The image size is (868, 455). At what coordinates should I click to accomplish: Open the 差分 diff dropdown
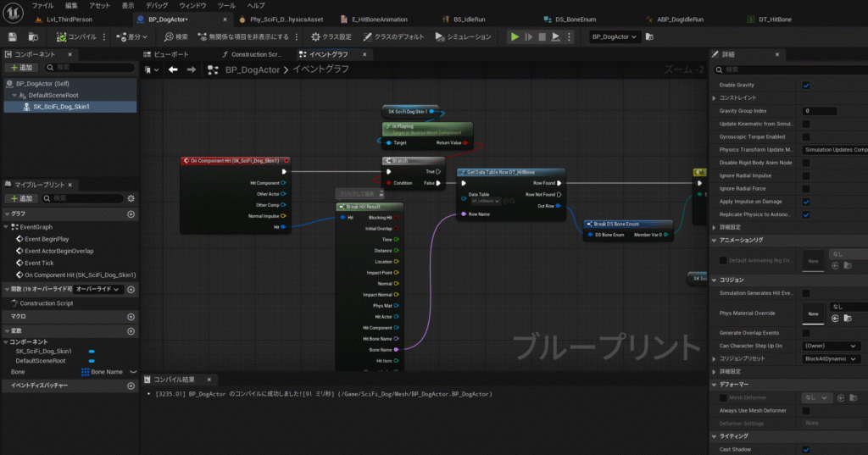click(131, 37)
